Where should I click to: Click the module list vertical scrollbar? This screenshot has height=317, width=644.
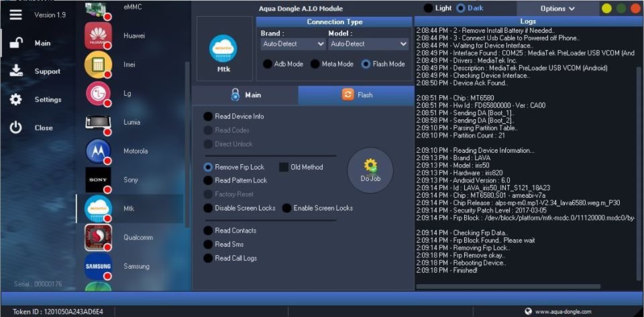tap(187, 143)
